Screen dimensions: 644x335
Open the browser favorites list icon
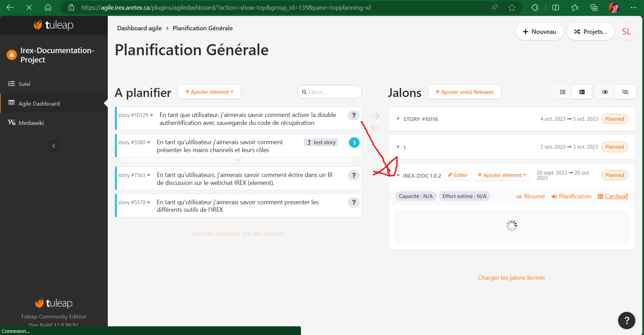click(575, 8)
